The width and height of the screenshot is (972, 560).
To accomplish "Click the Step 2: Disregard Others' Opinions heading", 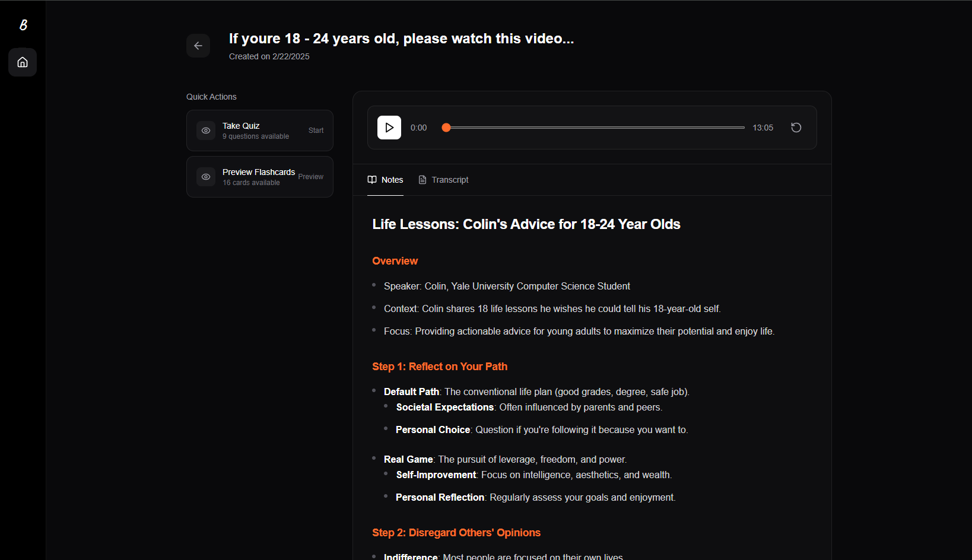I will (x=456, y=533).
